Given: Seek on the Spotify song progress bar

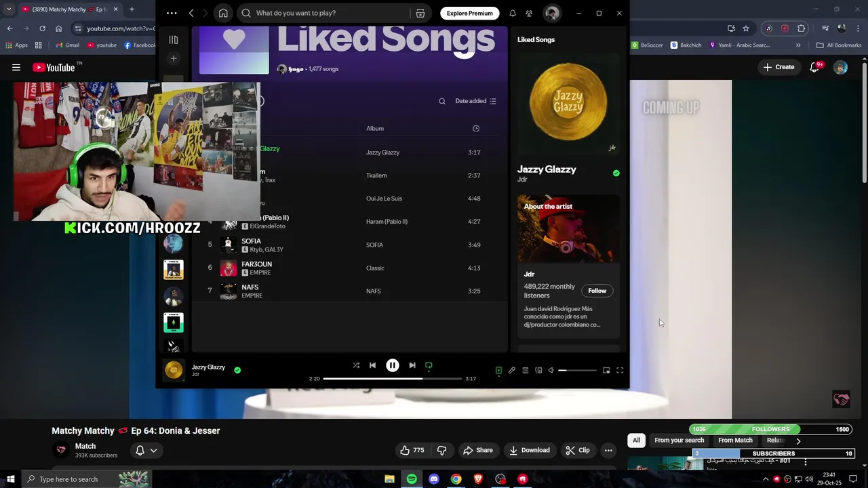Looking at the screenshot, I should point(393,378).
